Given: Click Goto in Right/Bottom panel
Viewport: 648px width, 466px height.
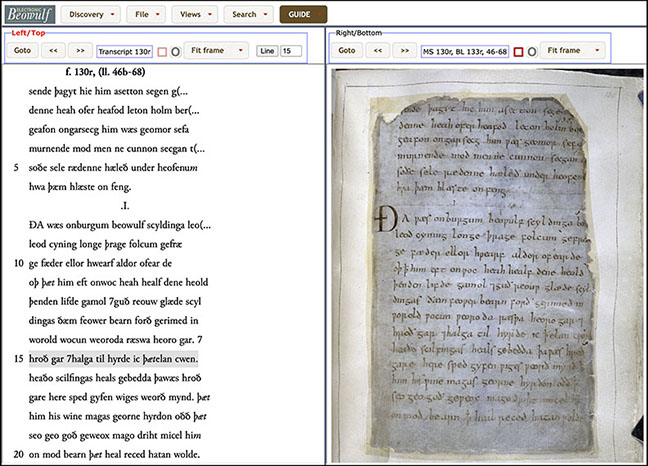Looking at the screenshot, I should [x=347, y=50].
